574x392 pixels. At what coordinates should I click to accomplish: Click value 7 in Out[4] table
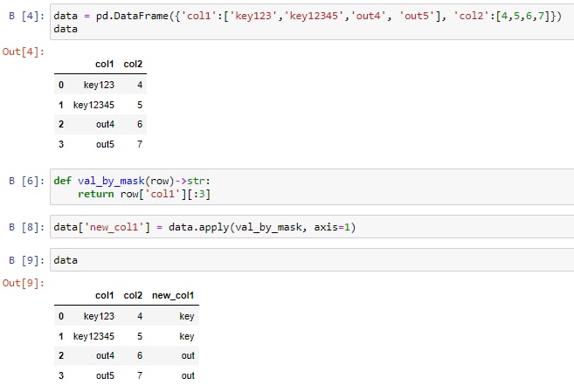click(140, 144)
